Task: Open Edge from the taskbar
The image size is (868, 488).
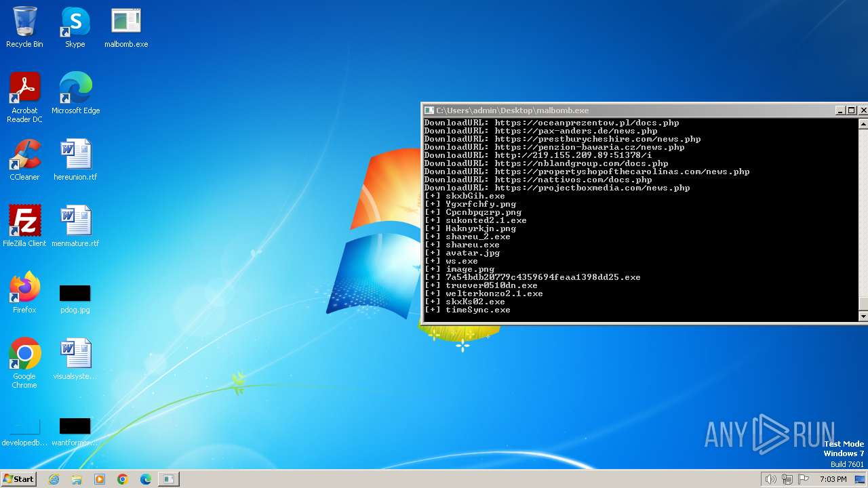Action: [146, 479]
